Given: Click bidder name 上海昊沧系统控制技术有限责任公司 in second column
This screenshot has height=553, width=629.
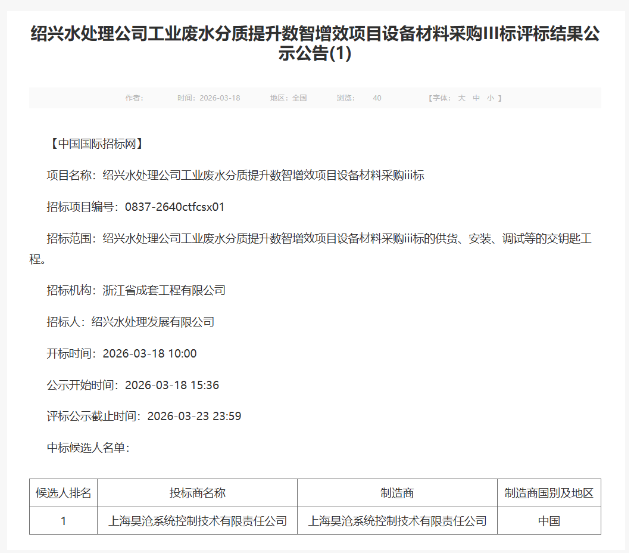Looking at the screenshot, I should 198,521.
